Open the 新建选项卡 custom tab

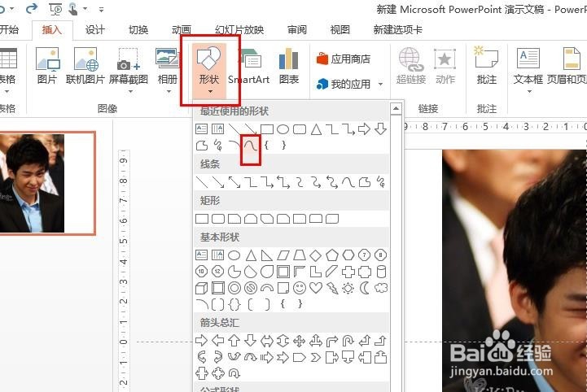tap(397, 29)
